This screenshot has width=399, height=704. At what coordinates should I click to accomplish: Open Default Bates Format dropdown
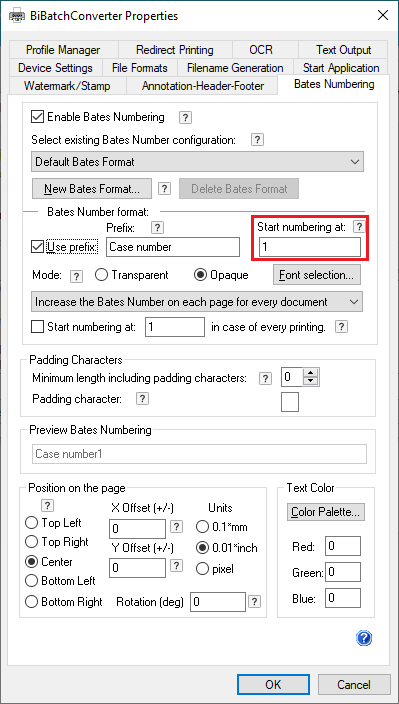click(197, 162)
